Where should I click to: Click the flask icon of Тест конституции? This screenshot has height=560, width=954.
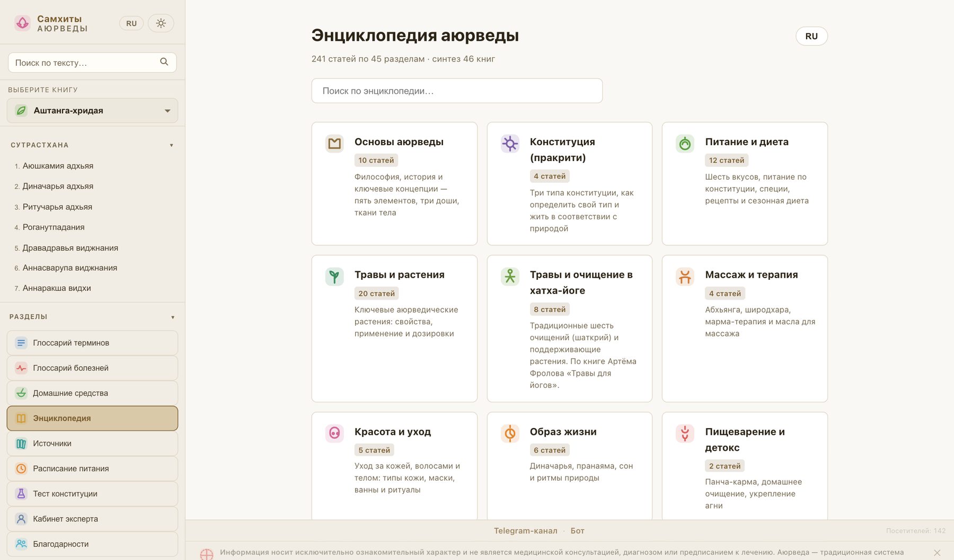tap(21, 494)
